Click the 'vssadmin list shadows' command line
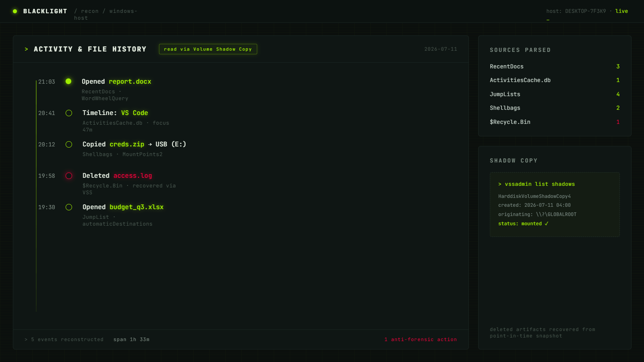Screen dimensions: 644x362 point(537,184)
